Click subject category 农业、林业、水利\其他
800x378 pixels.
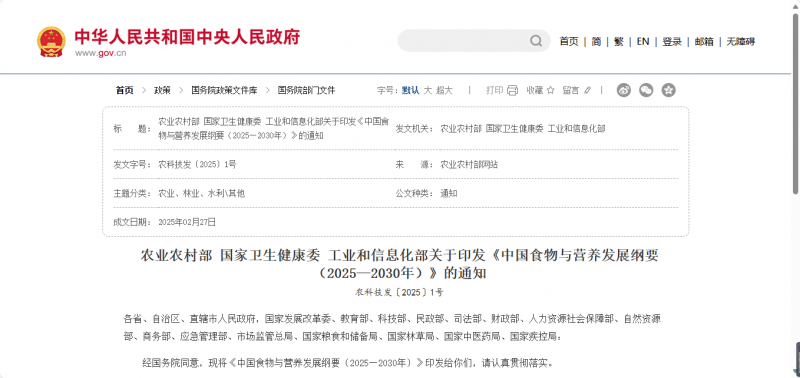coord(202,193)
